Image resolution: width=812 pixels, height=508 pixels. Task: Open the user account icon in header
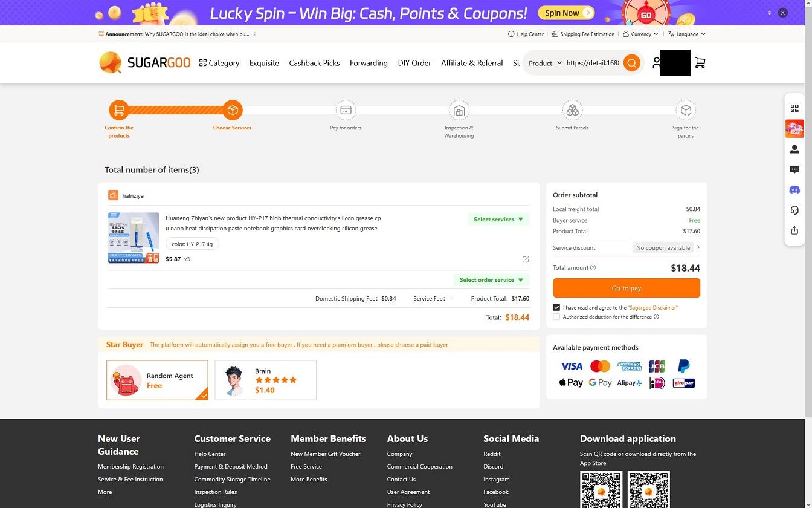click(656, 63)
